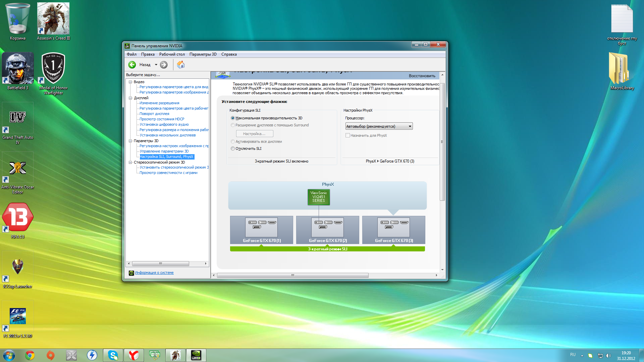Open the PhysX Процессор dropdown
Viewport: 644px width, 362px height.
coord(379,126)
